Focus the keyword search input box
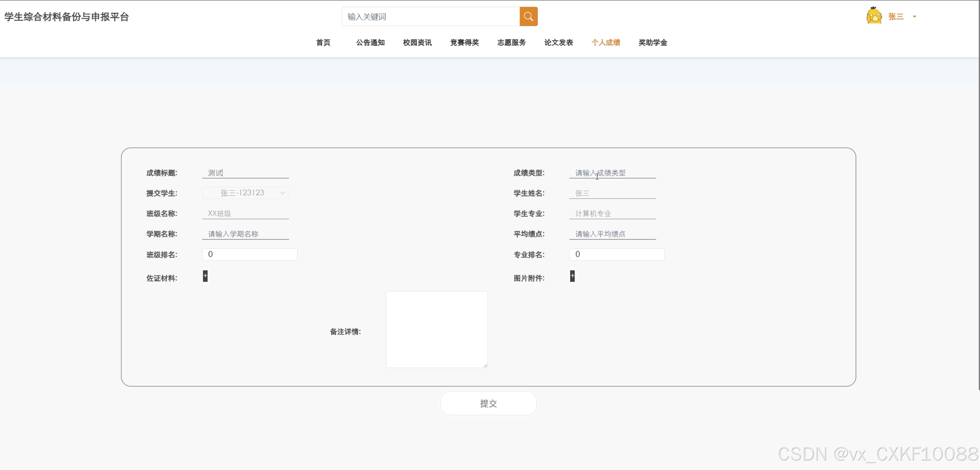 (x=430, y=17)
